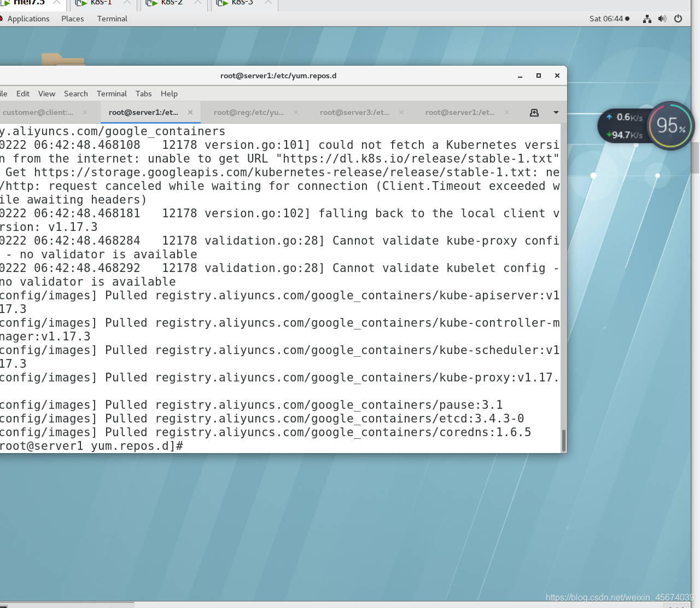Minimize the terminal window
This screenshot has width=700, height=608.
tap(520, 76)
